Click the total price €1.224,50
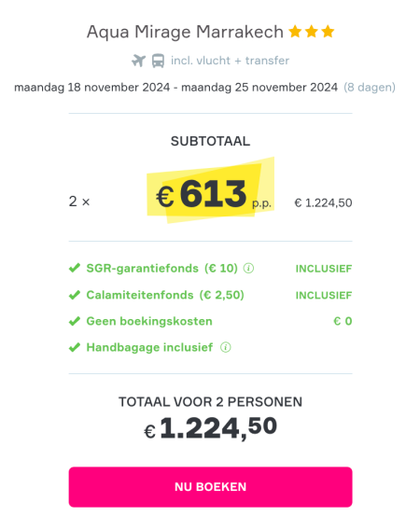The width and height of the screenshot is (420, 516). (210, 427)
